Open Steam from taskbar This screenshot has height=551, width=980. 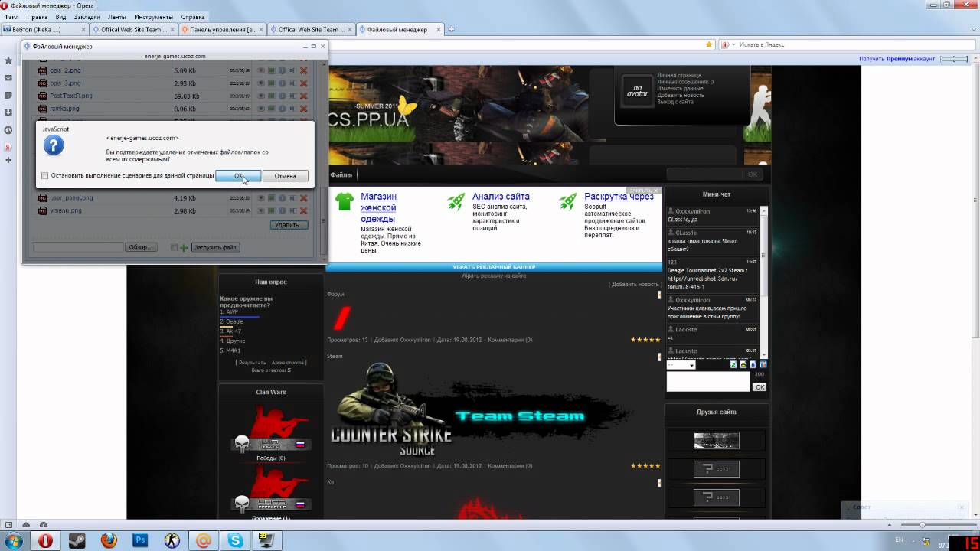77,540
